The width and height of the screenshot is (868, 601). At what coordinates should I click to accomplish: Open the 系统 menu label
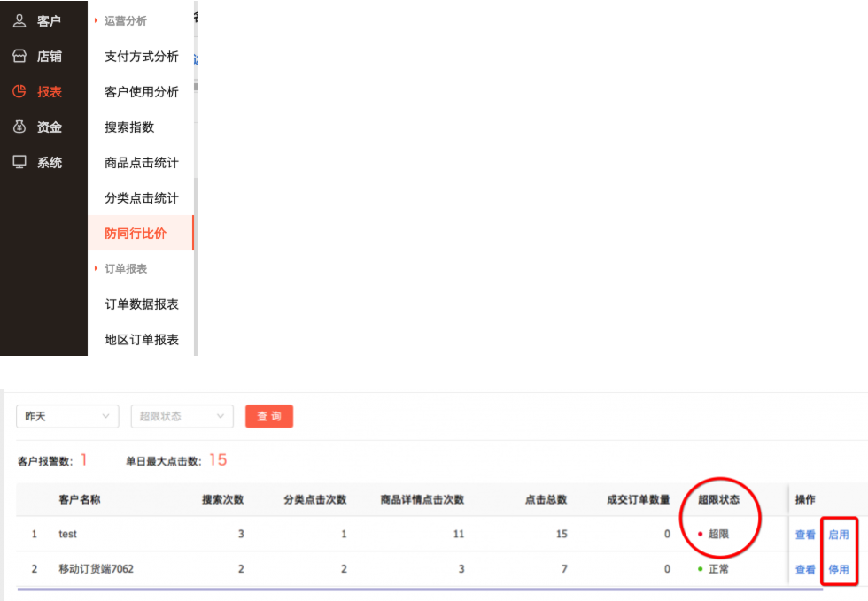coord(50,163)
